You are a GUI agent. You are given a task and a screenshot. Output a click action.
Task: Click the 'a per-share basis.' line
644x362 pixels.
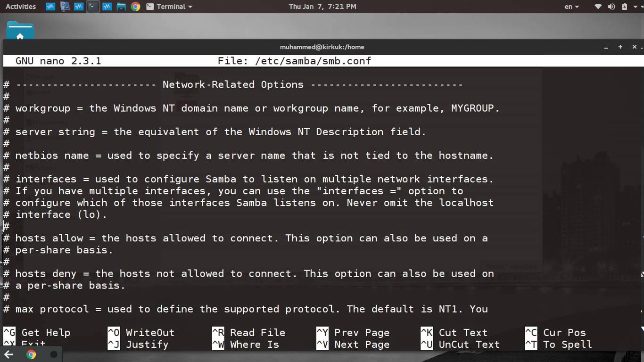[65, 285]
